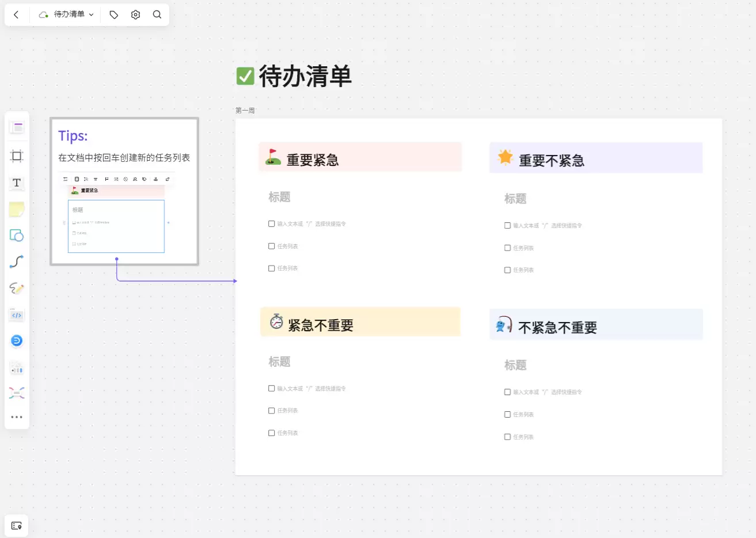Select the mind map tool

[17, 393]
